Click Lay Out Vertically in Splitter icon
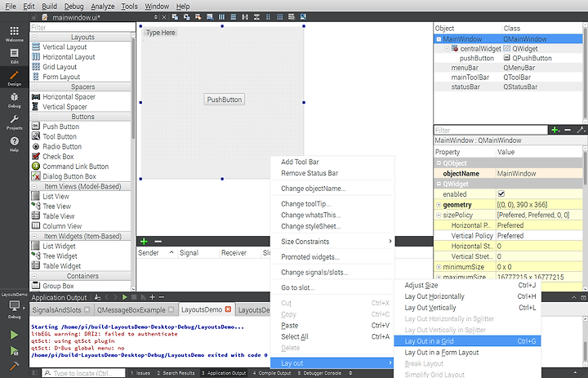The image size is (588, 378). point(256,17)
